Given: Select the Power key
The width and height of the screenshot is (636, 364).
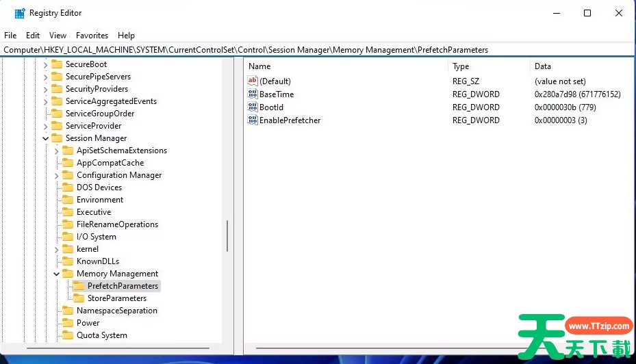Looking at the screenshot, I should [x=88, y=323].
